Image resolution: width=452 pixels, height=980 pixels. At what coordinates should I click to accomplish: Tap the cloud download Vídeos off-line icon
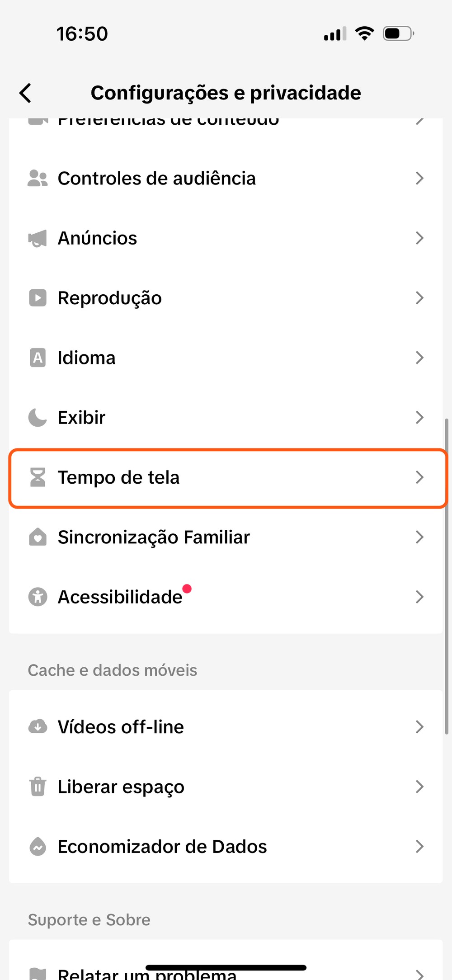[38, 726]
